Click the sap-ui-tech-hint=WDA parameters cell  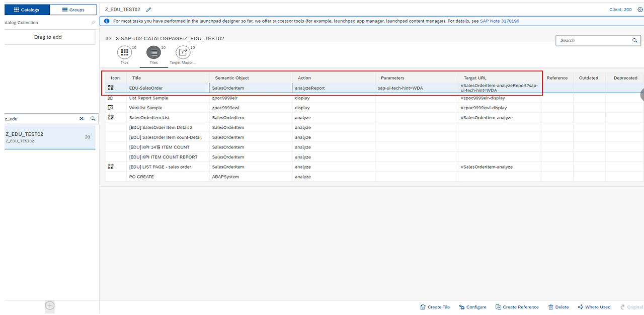point(417,88)
